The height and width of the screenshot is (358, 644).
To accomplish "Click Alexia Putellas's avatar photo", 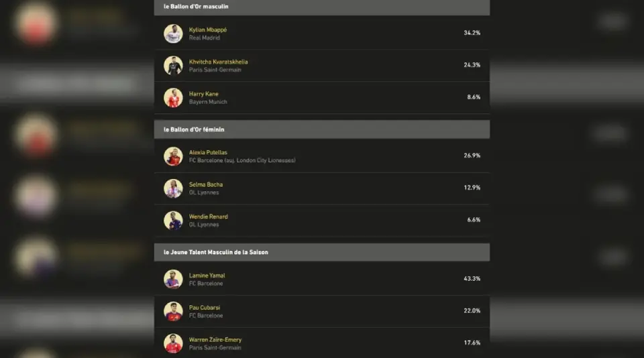I will (173, 156).
